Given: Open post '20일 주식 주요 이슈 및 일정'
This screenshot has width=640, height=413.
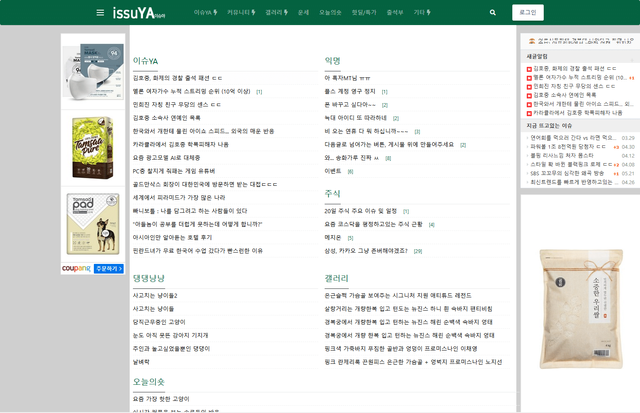Looking at the screenshot, I should 361,211.
